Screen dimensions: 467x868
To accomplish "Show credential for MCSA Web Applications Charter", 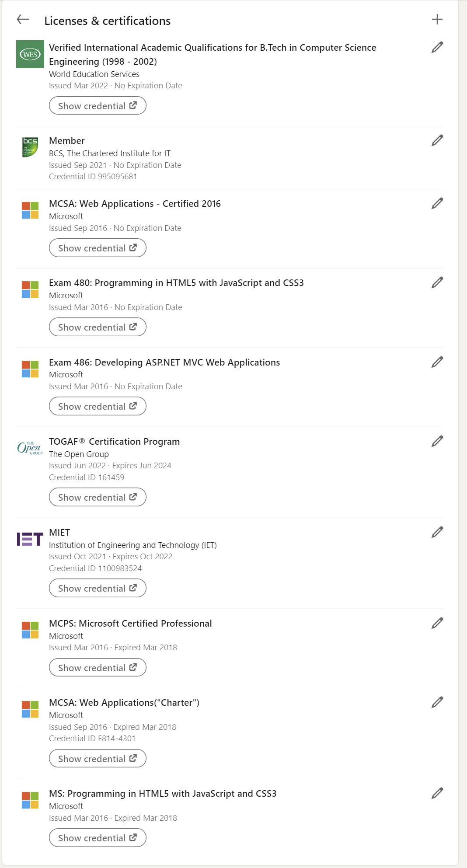I will (98, 758).
